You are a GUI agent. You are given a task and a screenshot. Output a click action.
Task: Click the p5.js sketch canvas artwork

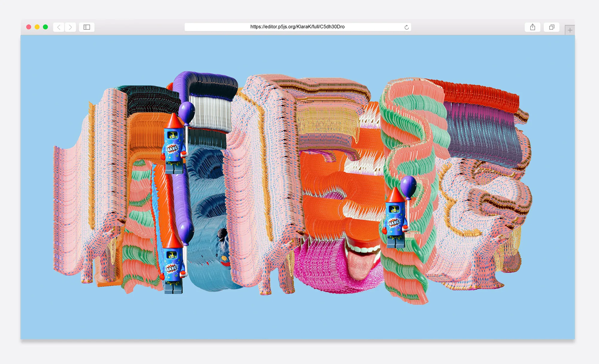(x=298, y=187)
